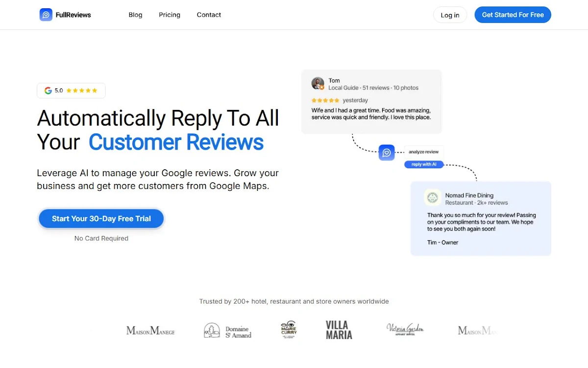
Task: Click Tom's review body text
Action: coord(371,114)
